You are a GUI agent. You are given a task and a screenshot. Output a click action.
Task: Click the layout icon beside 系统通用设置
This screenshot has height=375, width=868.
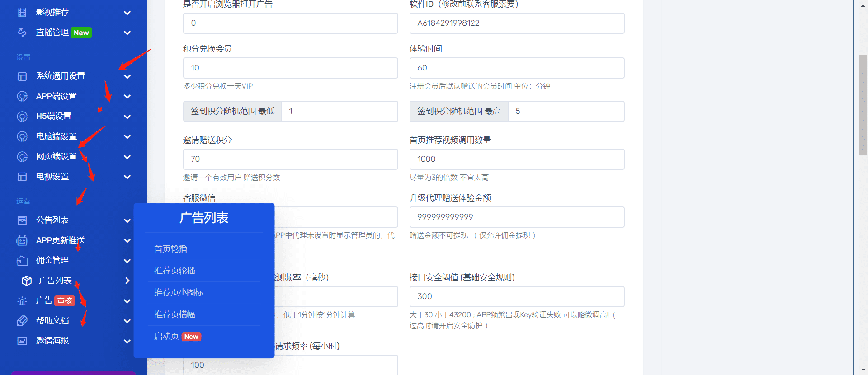click(x=22, y=76)
